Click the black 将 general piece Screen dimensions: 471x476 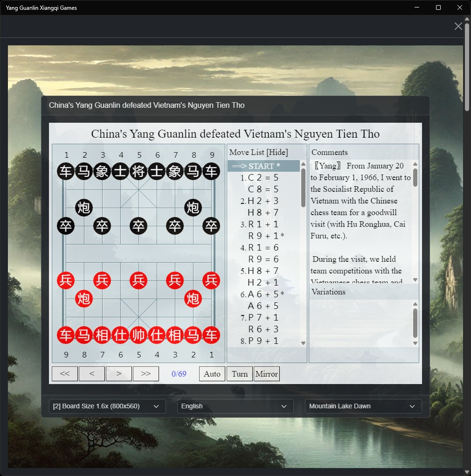[x=139, y=171]
